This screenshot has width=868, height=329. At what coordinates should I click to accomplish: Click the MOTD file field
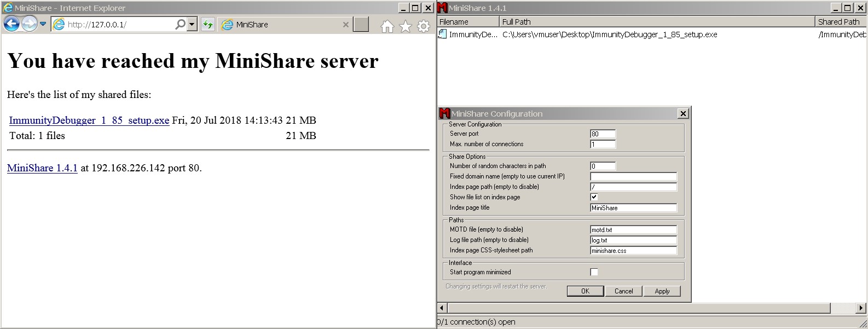(x=633, y=230)
